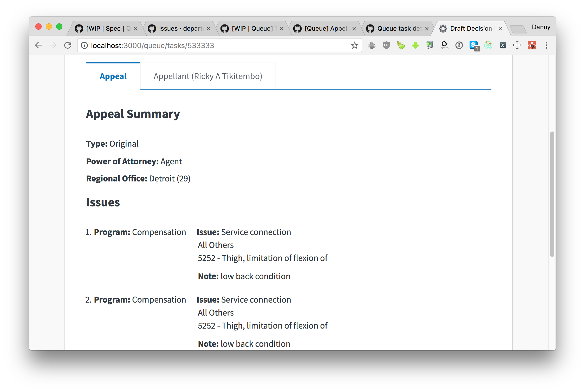Open the green download arrow extension
The height and width of the screenshot is (392, 585).
pyautogui.click(x=415, y=45)
